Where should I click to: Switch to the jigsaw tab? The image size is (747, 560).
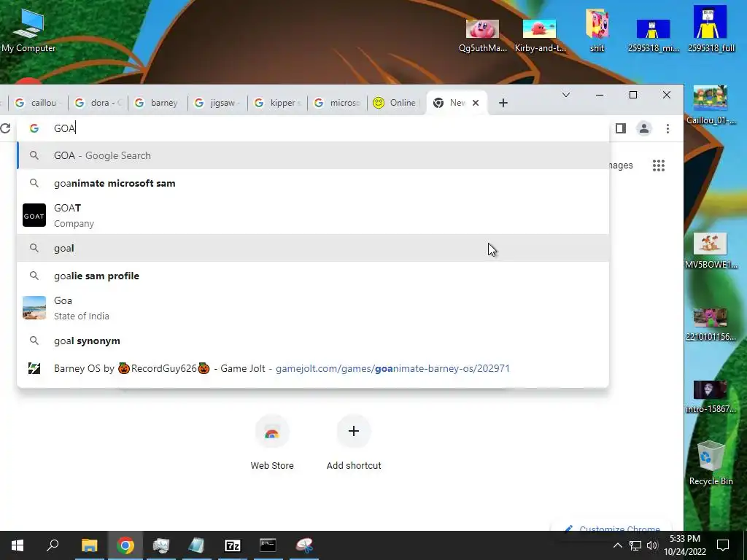217,103
